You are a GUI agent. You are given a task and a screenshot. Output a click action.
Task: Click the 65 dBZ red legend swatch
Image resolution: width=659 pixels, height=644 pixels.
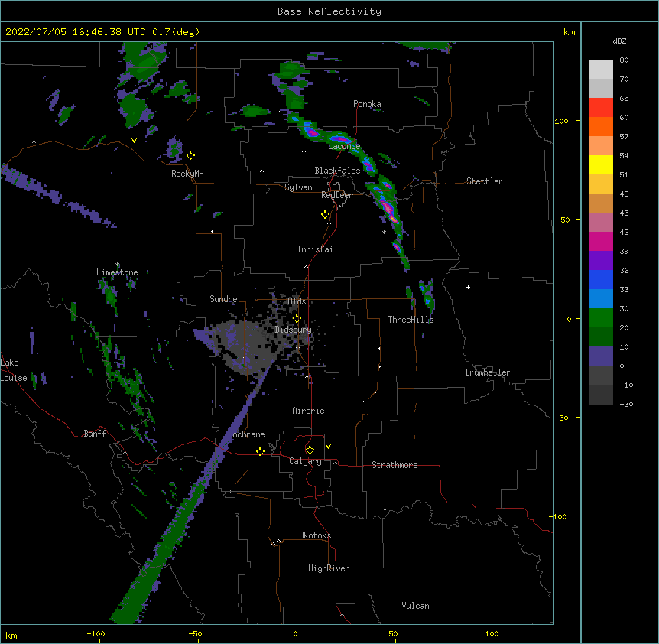coord(601,108)
